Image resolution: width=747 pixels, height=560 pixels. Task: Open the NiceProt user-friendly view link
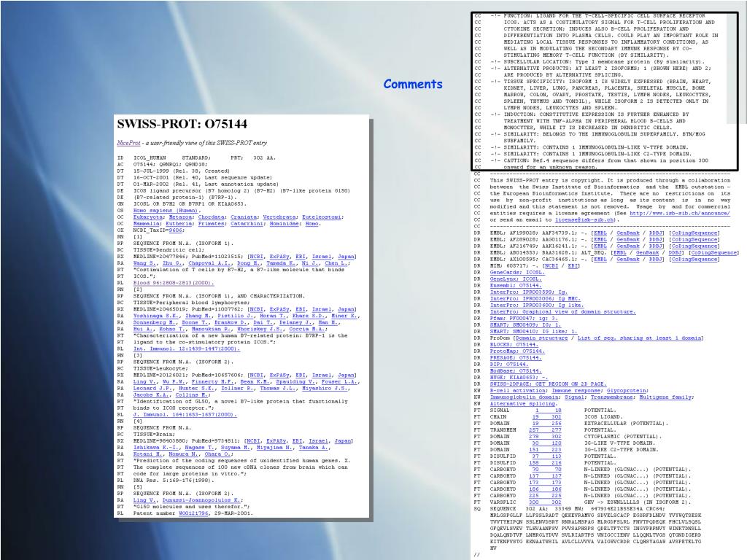(x=128, y=143)
